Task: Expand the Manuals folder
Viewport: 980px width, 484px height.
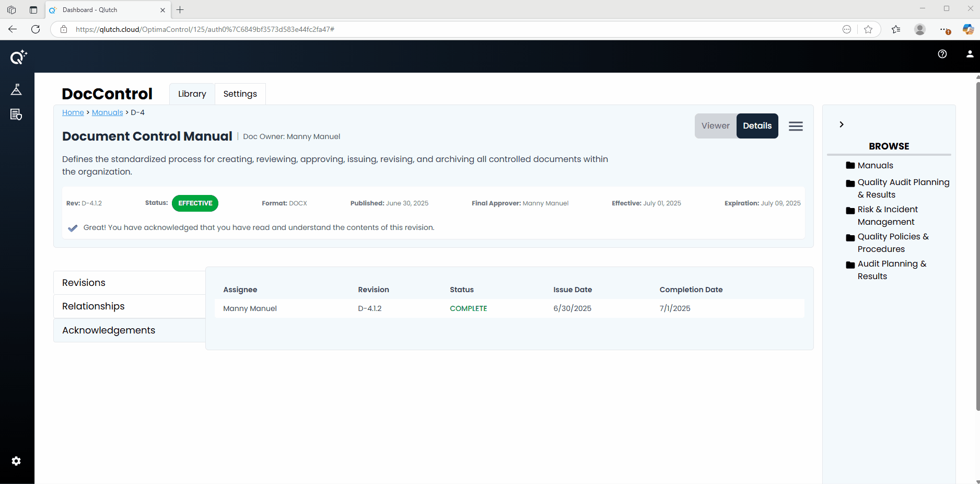Action: coord(875,165)
